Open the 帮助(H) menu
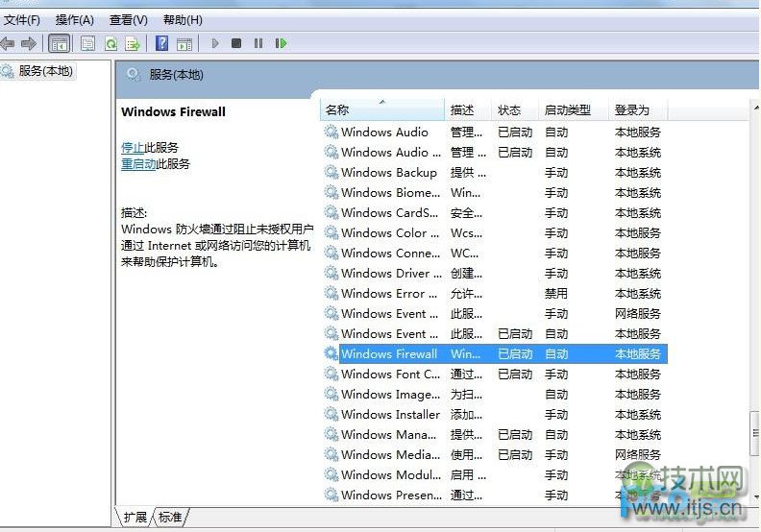 (183, 20)
